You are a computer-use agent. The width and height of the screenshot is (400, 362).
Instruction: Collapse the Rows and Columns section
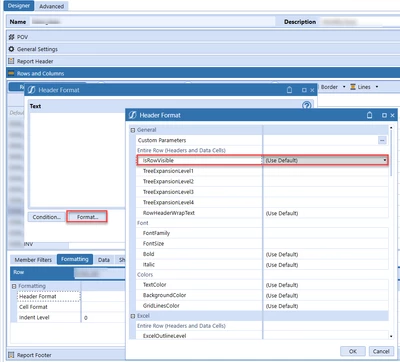pyautogui.click(x=203, y=73)
